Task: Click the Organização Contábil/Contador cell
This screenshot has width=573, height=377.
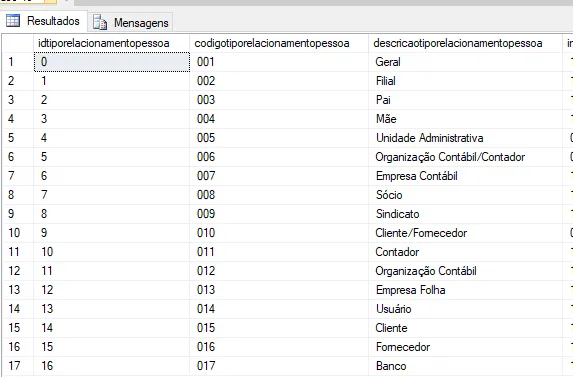Action: pyautogui.click(x=466, y=157)
